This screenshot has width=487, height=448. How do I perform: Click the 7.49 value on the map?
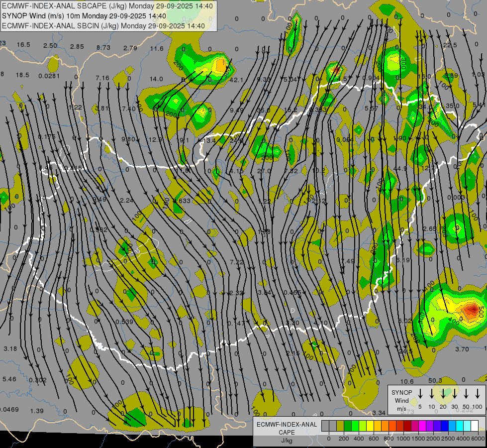point(348,261)
